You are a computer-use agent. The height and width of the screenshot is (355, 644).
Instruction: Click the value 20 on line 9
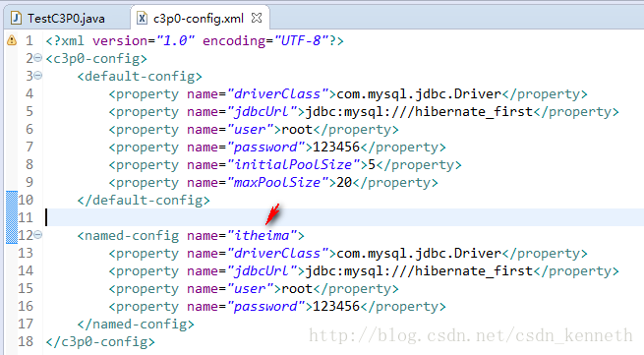(344, 183)
